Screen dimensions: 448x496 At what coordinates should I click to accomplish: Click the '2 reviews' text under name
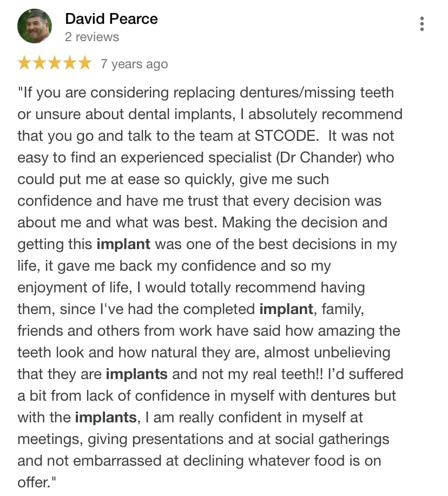click(91, 37)
